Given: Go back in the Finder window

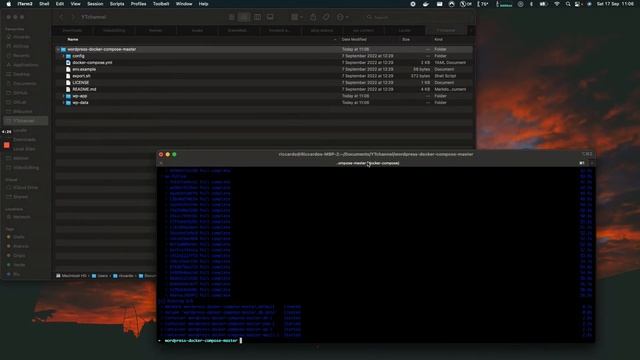Looking at the screenshot, I should tap(61, 17).
